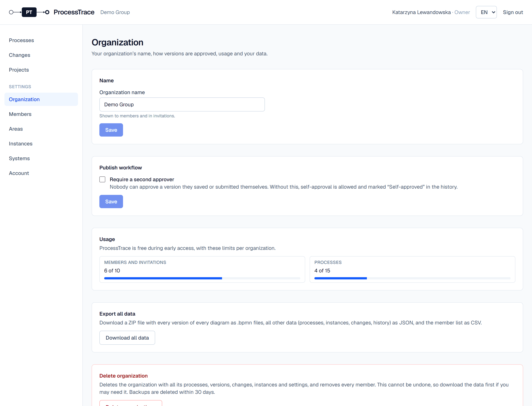Save the organization name
This screenshot has height=406, width=532.
[111, 130]
